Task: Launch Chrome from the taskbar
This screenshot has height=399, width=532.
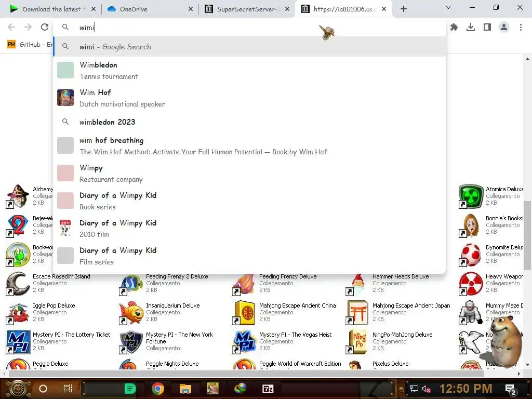Action: [158, 389]
